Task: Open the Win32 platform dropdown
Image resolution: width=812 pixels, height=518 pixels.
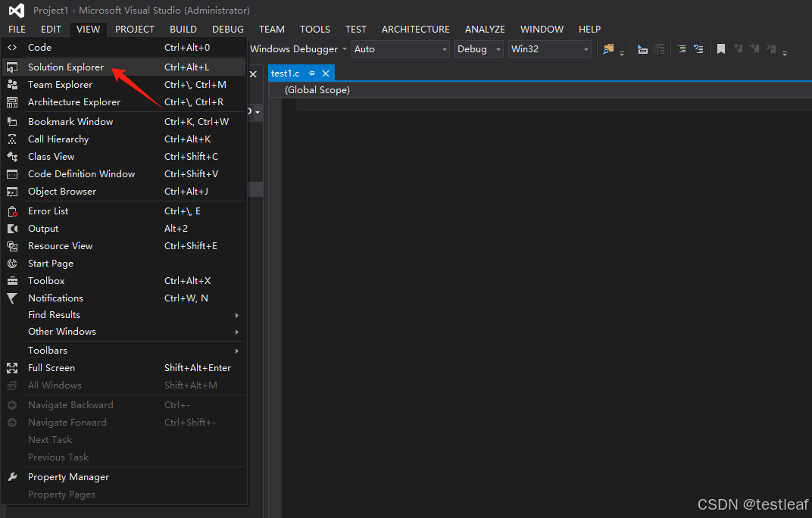Action: 549,49
